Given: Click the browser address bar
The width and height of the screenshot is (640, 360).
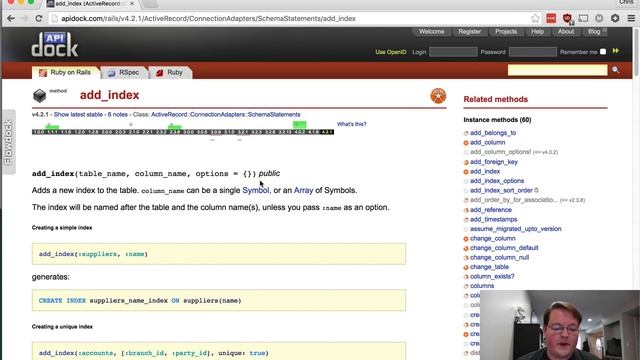Looking at the screenshot, I should pos(290,18).
